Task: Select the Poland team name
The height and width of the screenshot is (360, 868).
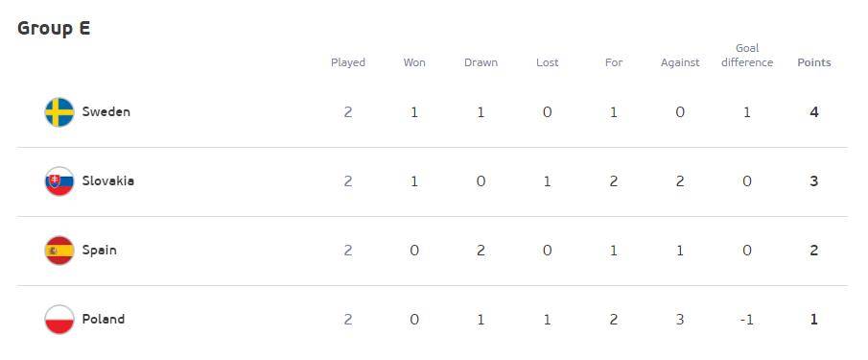Action: click(x=103, y=320)
